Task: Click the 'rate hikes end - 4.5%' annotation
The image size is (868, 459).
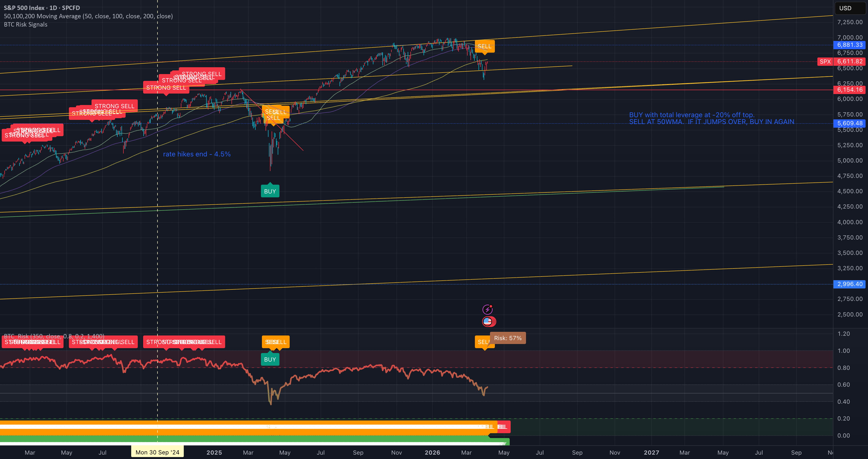Action: (x=197, y=154)
